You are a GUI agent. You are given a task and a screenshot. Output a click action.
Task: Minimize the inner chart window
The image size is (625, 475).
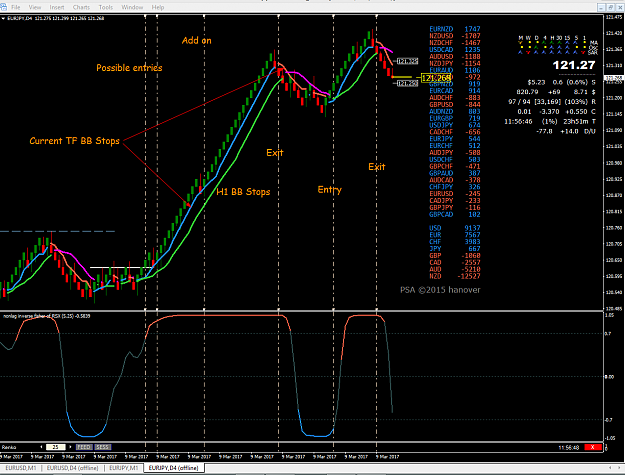click(601, 7)
